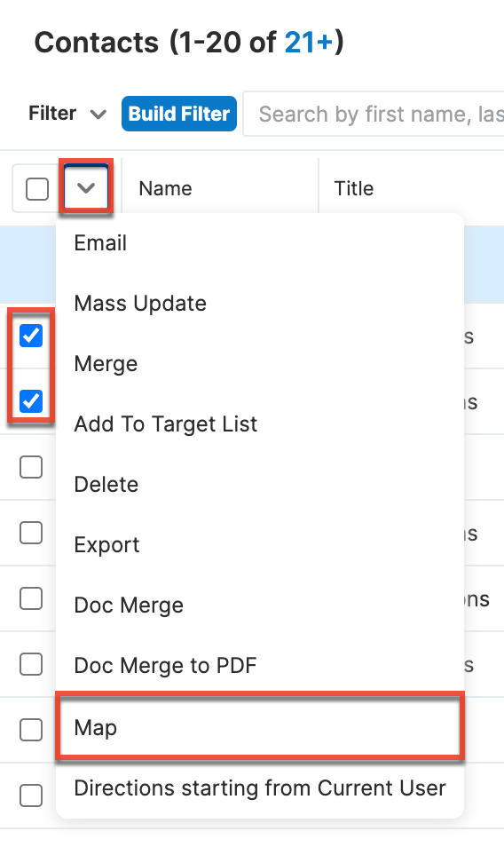Check row checkbox beside Doc Merge to PDF
This screenshot has height=847, width=504.
pyautogui.click(x=31, y=664)
